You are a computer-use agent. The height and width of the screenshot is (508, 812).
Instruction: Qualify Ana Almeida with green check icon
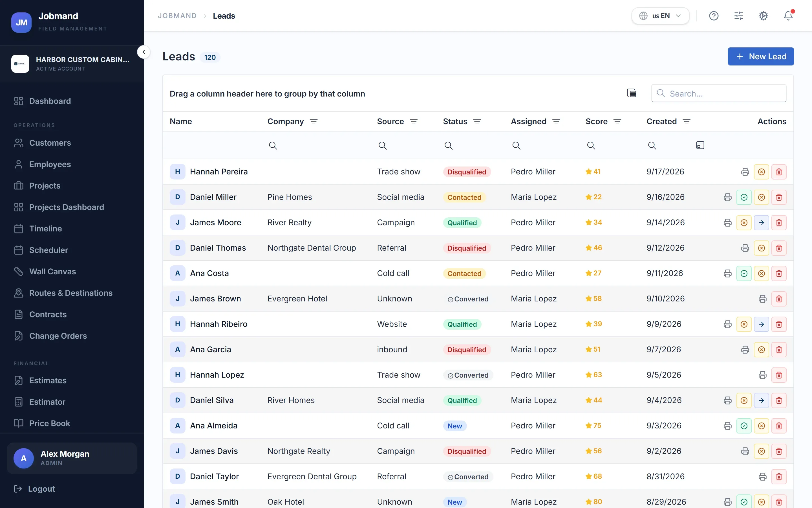point(744,426)
